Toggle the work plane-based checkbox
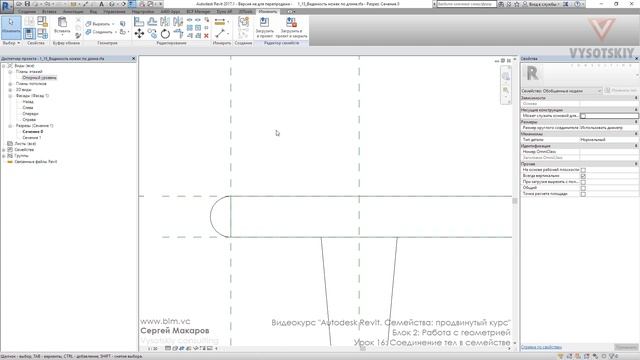This screenshot has height=360, width=640. tap(583, 170)
